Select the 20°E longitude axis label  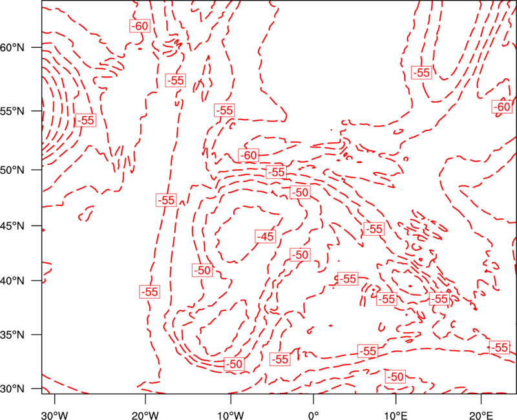tap(481, 415)
